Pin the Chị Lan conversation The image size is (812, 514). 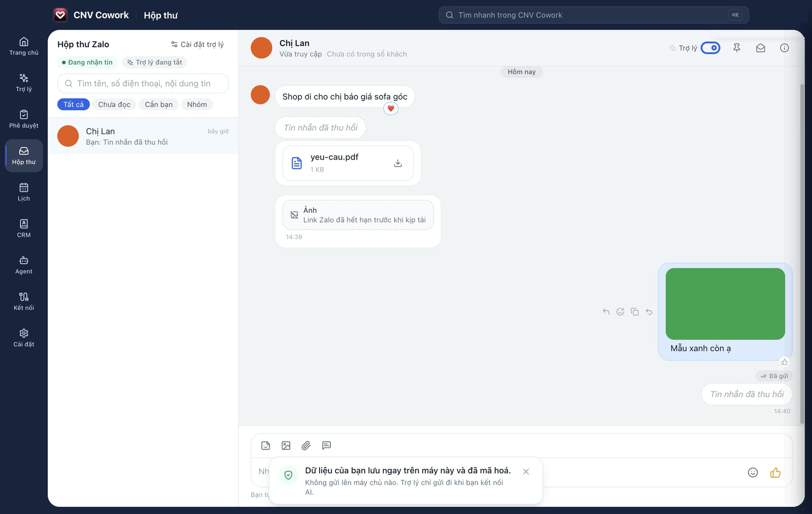coord(737,48)
